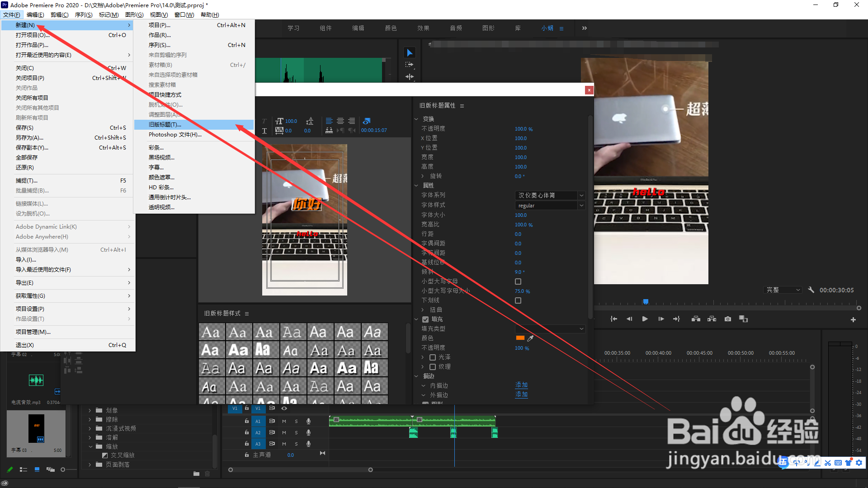Click the Extract button in Program monitor
The image size is (868, 488).
[x=712, y=319]
